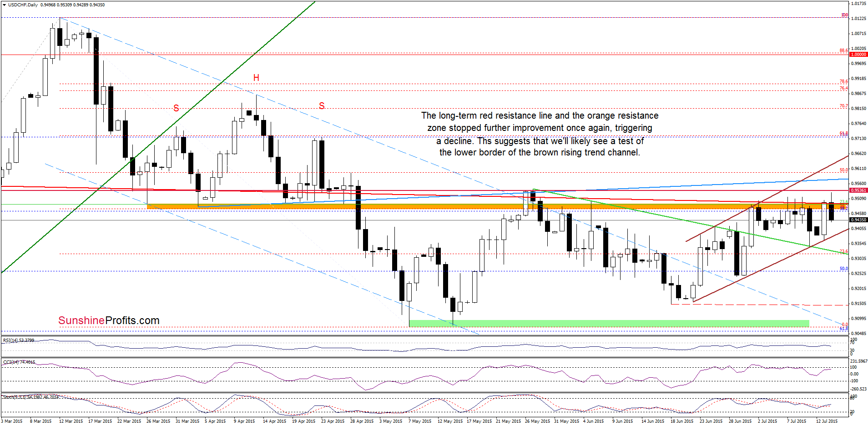Click the 7 Jul 2015 date label
Screen dimensions: 868x425
click(x=797, y=421)
